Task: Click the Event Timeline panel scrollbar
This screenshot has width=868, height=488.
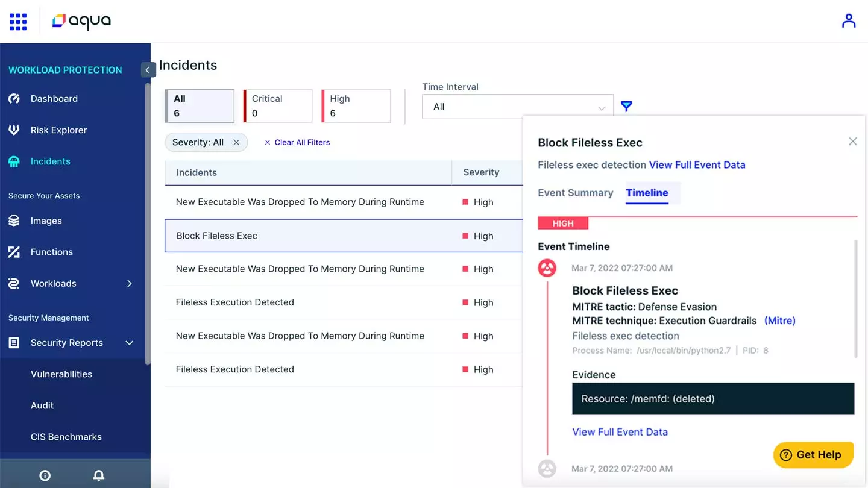Action: click(855, 299)
